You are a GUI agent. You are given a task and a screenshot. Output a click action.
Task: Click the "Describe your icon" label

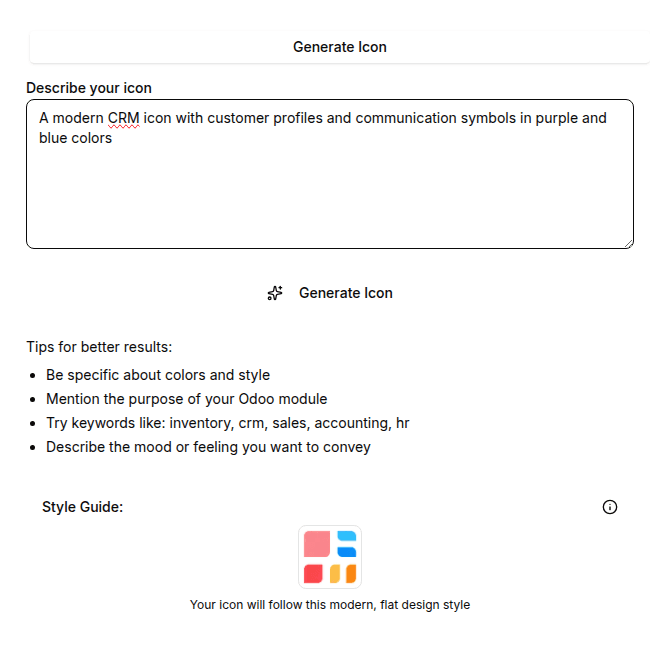click(89, 88)
